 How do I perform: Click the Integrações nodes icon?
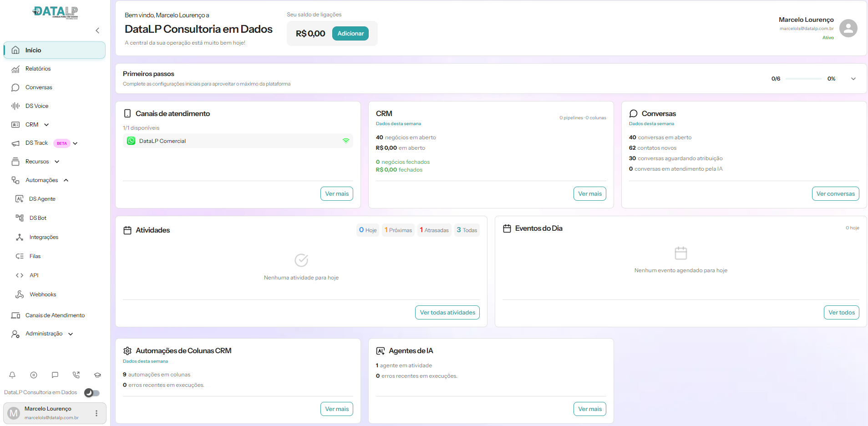coord(20,237)
